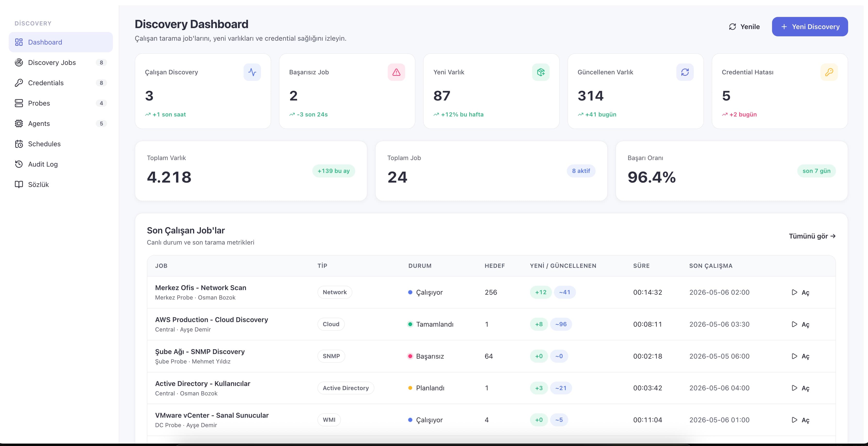
Task: Click the Agents count badge 5
Action: point(101,123)
